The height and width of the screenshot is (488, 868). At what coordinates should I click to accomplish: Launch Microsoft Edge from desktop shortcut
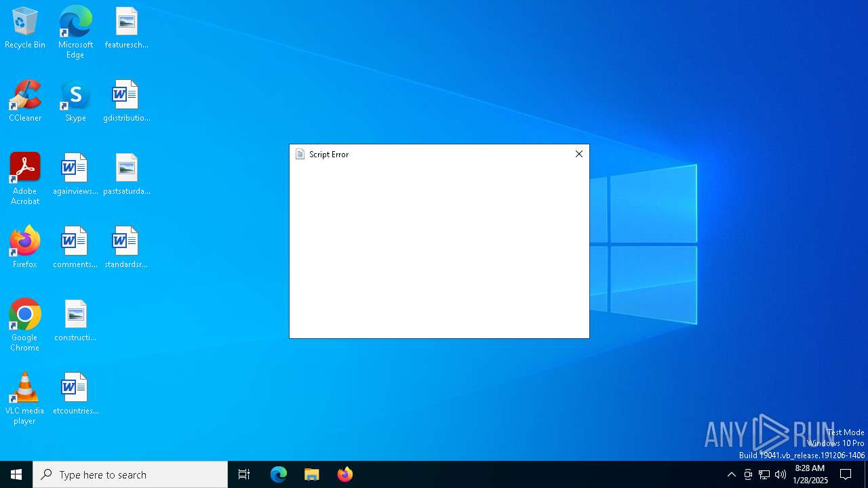tap(75, 33)
